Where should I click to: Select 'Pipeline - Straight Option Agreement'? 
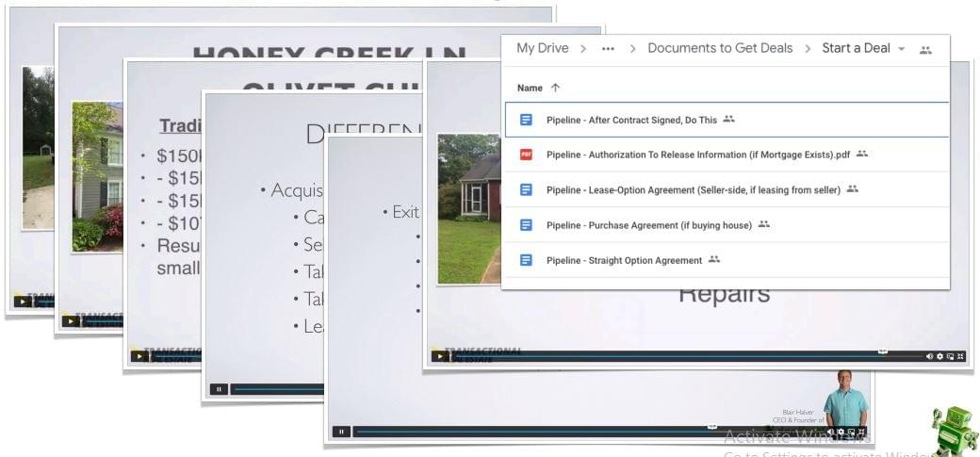coord(624,260)
